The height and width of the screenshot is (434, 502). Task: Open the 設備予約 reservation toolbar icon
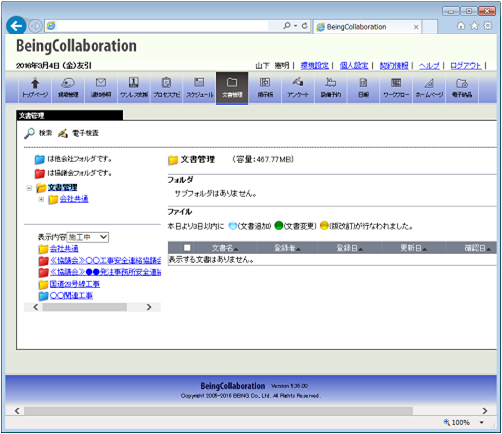tap(331, 87)
